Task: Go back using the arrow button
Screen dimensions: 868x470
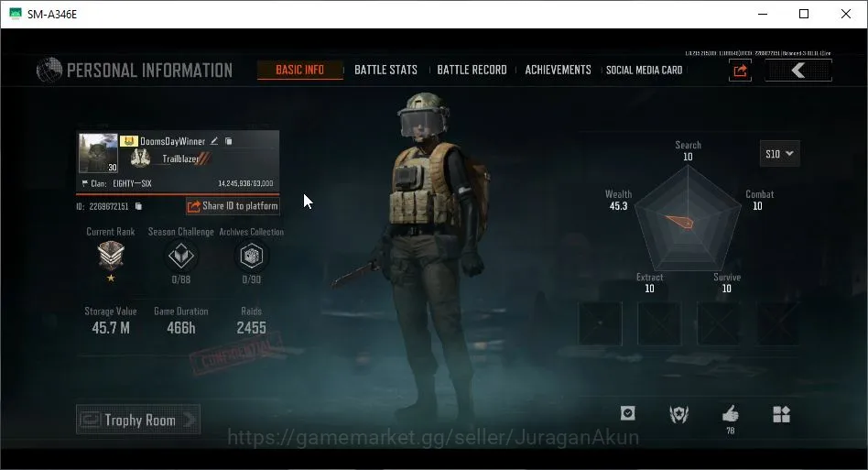Action: coord(798,71)
